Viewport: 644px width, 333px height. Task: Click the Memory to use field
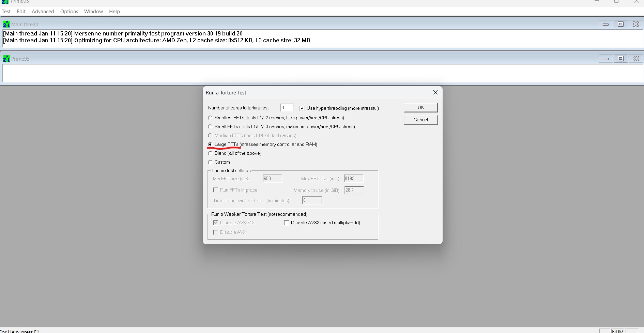pos(354,190)
